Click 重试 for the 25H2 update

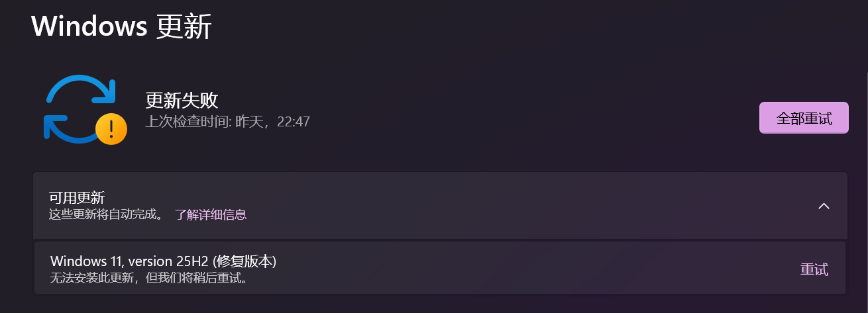click(814, 269)
